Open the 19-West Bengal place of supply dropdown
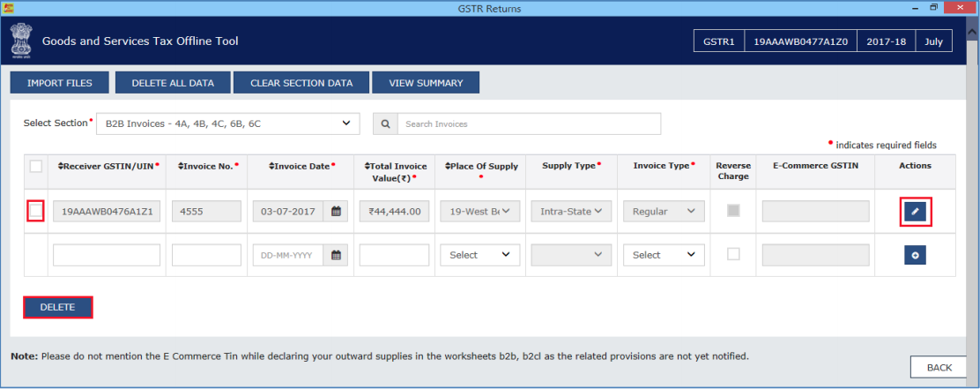 coord(480,212)
